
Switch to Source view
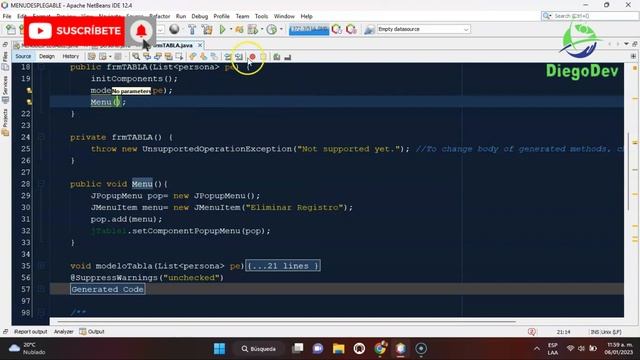(23, 56)
